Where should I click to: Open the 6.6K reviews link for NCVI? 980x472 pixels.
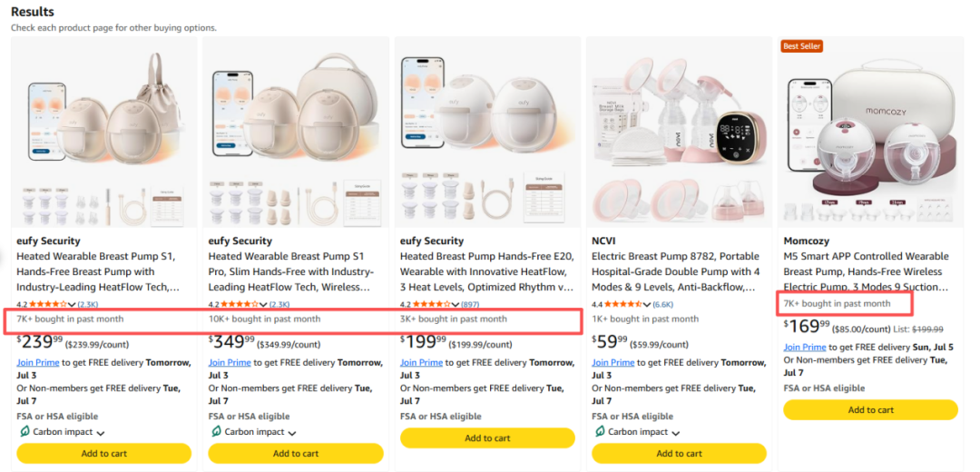point(662,304)
